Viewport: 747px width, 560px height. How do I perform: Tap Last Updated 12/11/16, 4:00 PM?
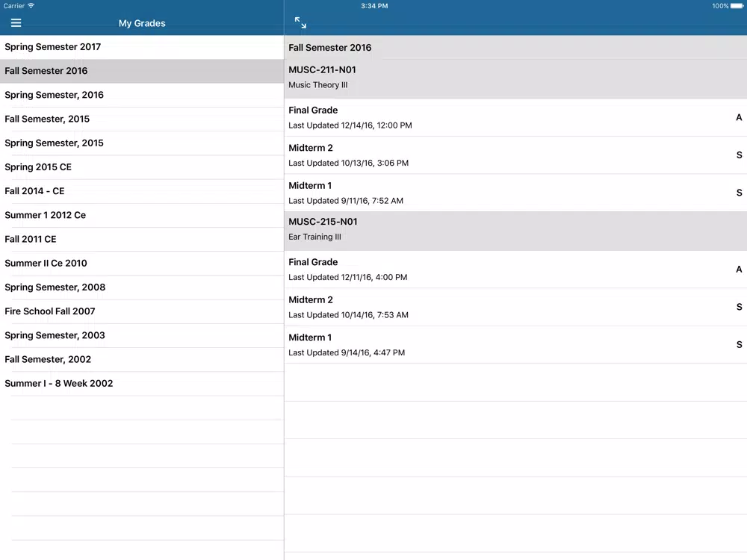[x=348, y=277]
